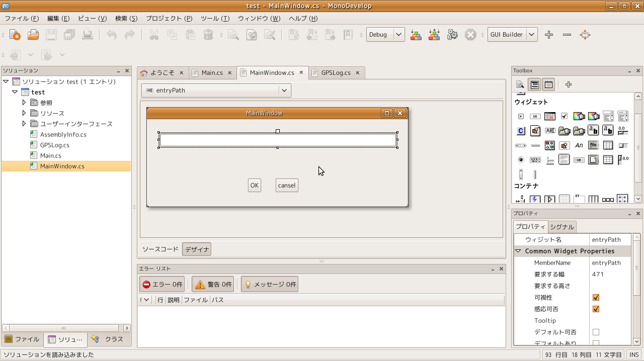Toggle the 警告 0件 filter button
This screenshot has height=361, width=644.
coord(213,285)
